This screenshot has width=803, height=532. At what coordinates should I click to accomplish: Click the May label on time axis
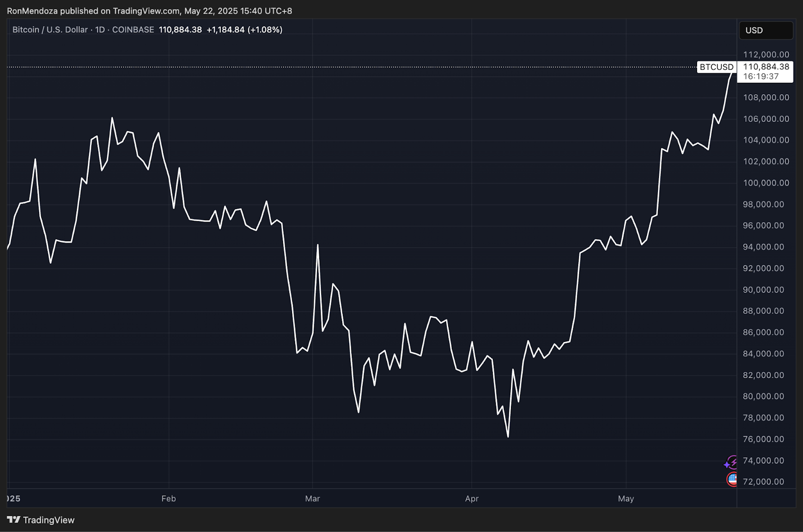pos(626,498)
